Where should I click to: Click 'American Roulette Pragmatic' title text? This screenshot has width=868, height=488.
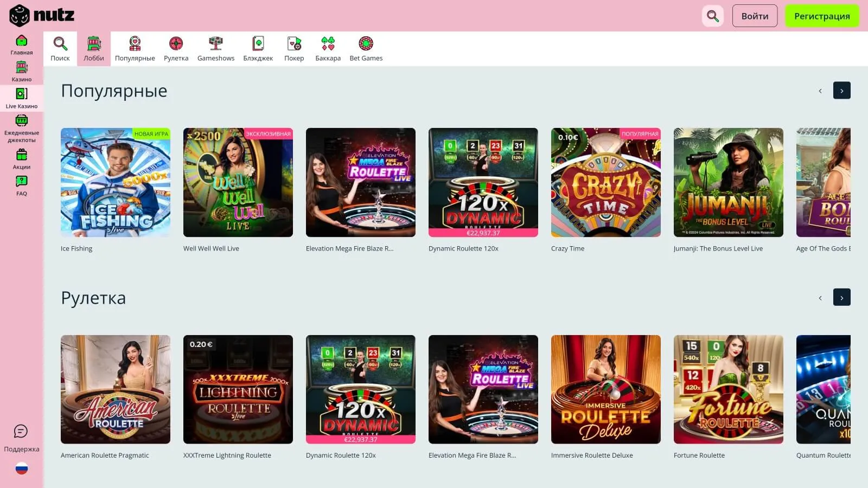pos(105,455)
